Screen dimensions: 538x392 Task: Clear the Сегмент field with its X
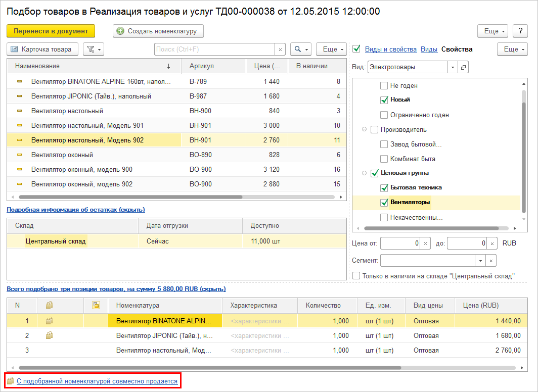(x=490, y=260)
